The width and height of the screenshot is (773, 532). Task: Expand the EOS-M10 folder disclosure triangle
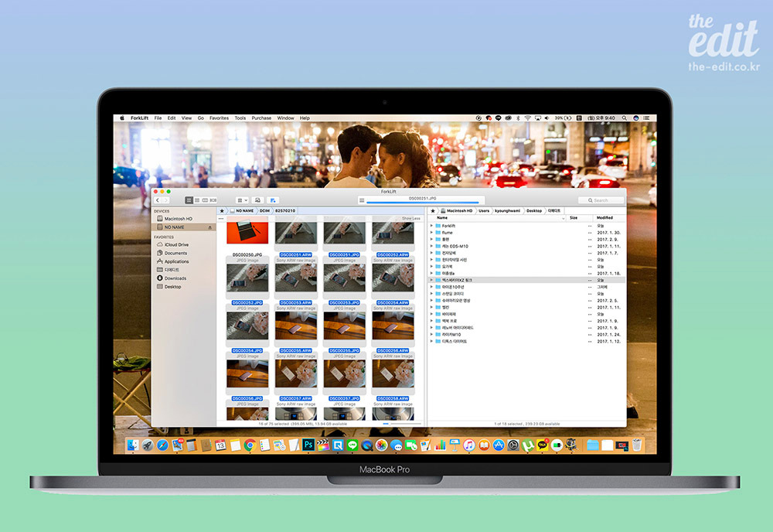coord(432,246)
